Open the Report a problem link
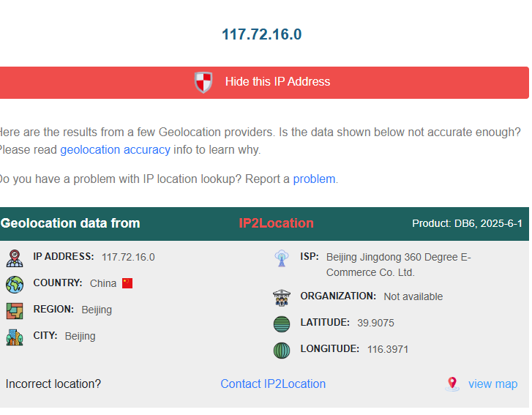The image size is (532, 415). [x=314, y=179]
